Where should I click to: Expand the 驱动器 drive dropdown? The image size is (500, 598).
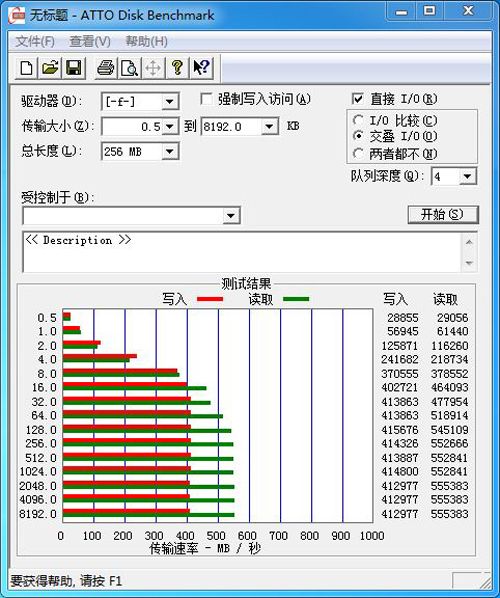pyautogui.click(x=169, y=102)
